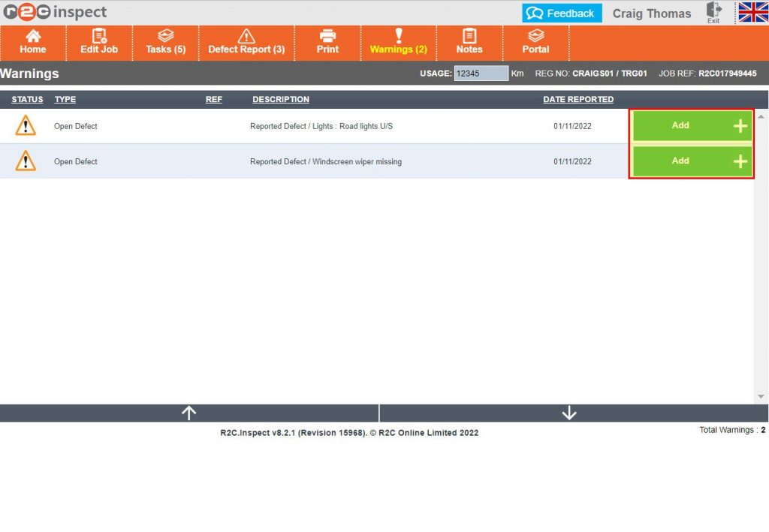
Task: Add the 'Windscreen wiper missing' defect
Action: click(x=690, y=161)
